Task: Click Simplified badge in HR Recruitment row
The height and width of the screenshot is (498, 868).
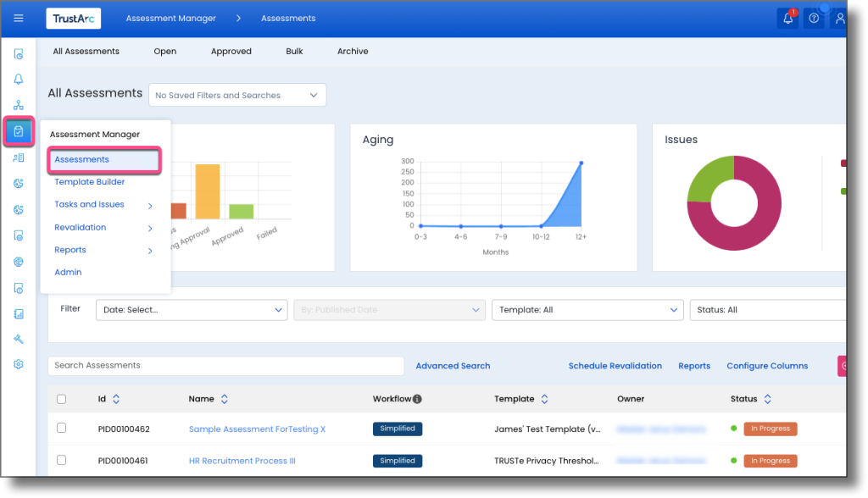Action: (x=398, y=461)
